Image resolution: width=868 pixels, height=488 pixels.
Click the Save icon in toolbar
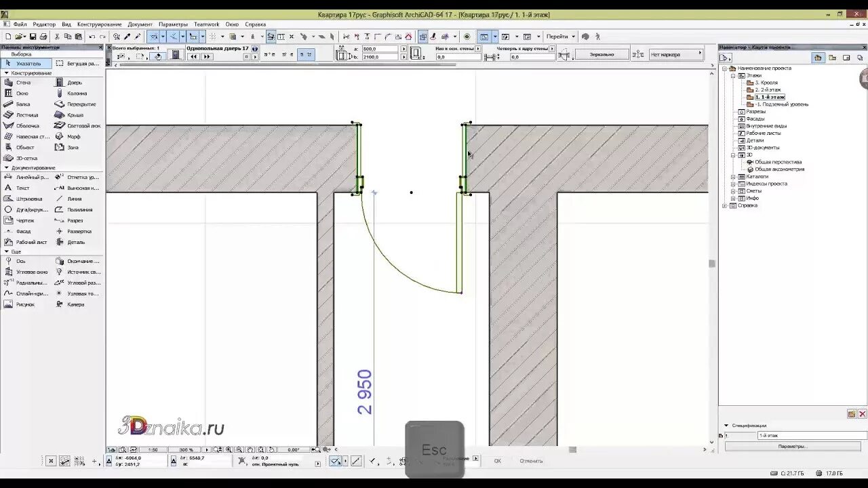(33, 37)
